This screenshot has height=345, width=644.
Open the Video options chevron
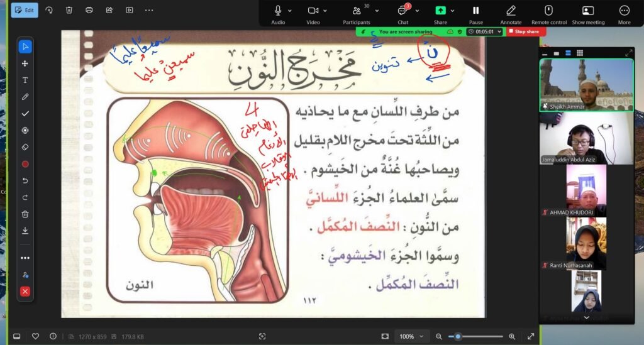pyautogui.click(x=326, y=11)
